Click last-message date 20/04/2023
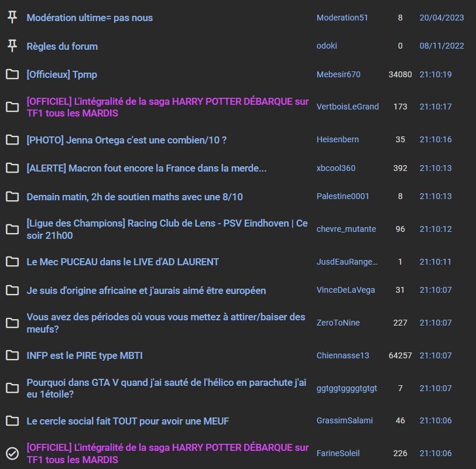 click(441, 18)
